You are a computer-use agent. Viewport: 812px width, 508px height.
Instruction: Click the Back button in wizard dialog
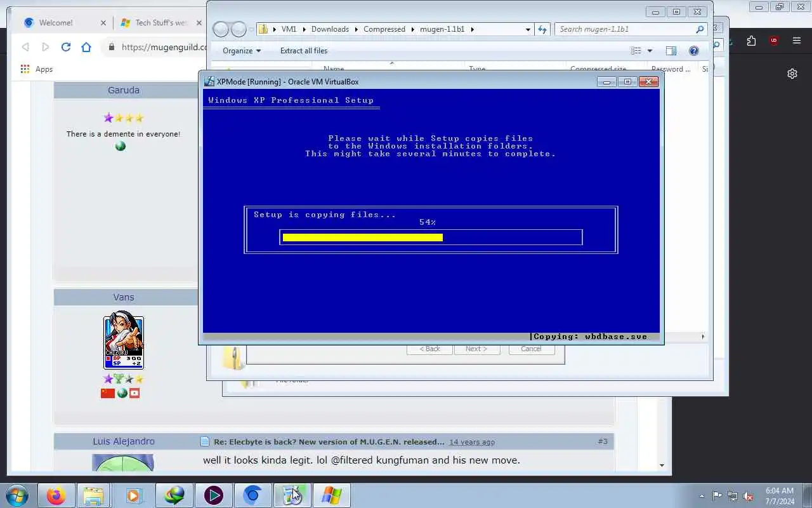click(x=429, y=349)
